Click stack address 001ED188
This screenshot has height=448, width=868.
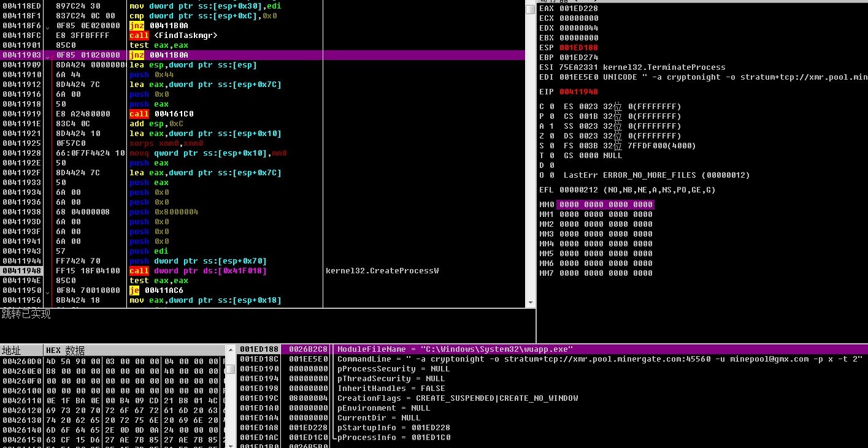click(x=259, y=349)
